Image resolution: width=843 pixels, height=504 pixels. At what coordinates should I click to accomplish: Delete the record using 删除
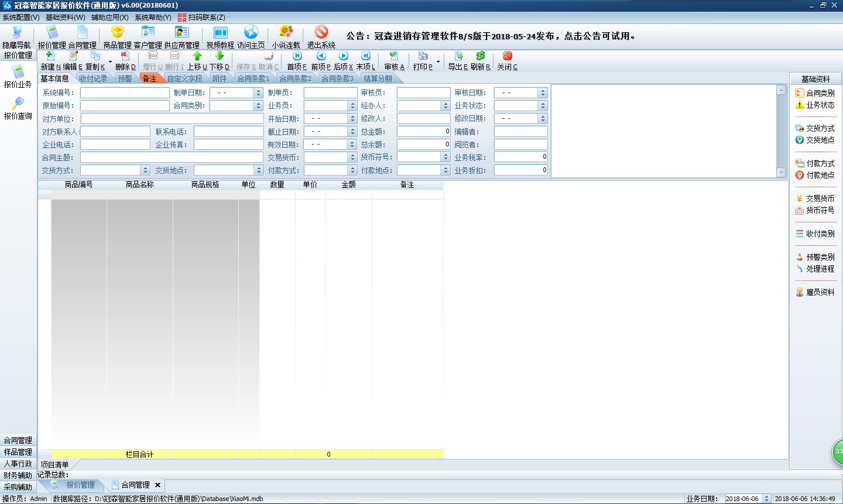coord(125,61)
